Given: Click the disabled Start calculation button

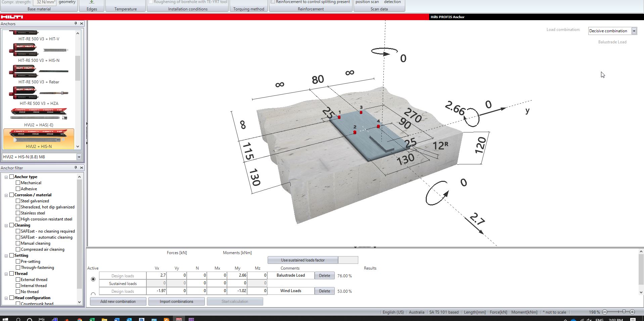Looking at the screenshot, I should pyautogui.click(x=235, y=302).
